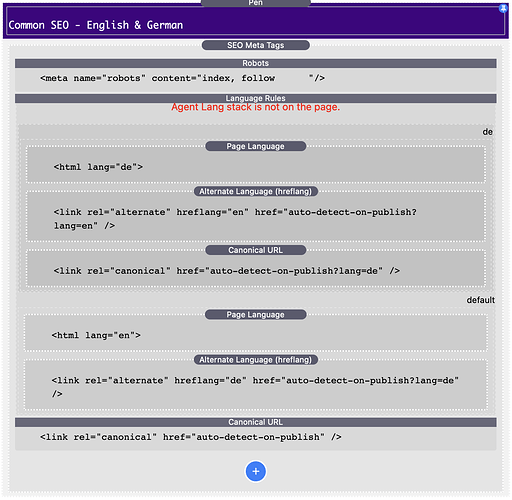The height and width of the screenshot is (500, 512).
Task: Click the html lang="de" code line
Action: (x=98, y=167)
